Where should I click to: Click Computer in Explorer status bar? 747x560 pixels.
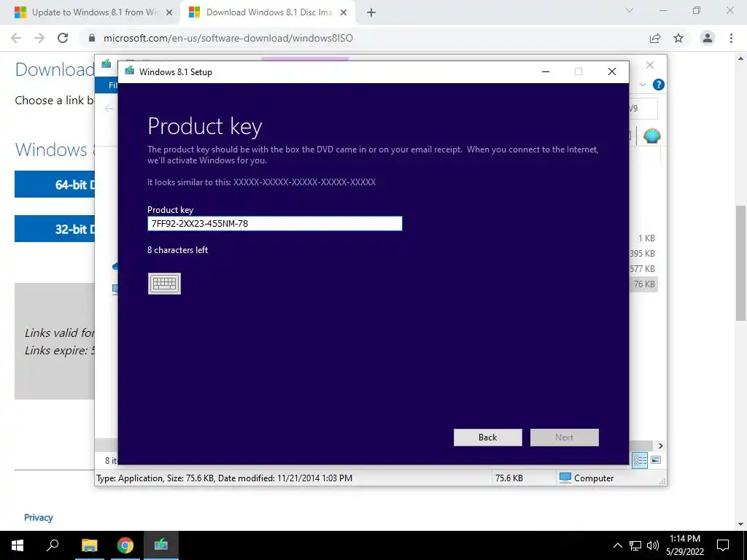(x=587, y=478)
